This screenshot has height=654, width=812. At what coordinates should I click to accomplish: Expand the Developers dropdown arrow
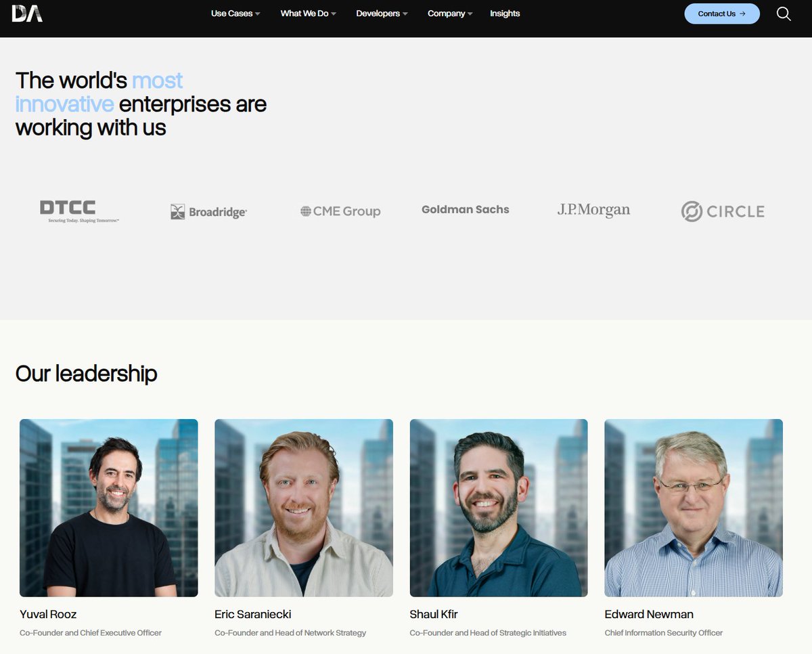coord(405,14)
